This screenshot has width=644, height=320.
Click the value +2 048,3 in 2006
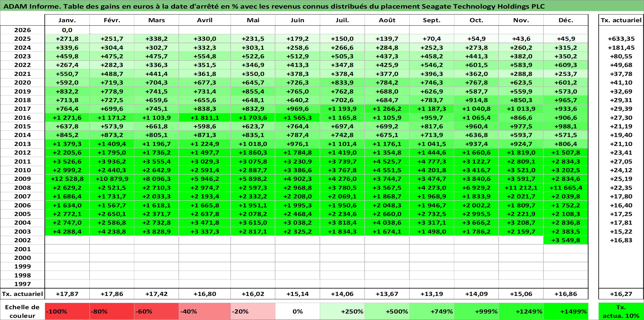pyautogui.click(x=387, y=205)
